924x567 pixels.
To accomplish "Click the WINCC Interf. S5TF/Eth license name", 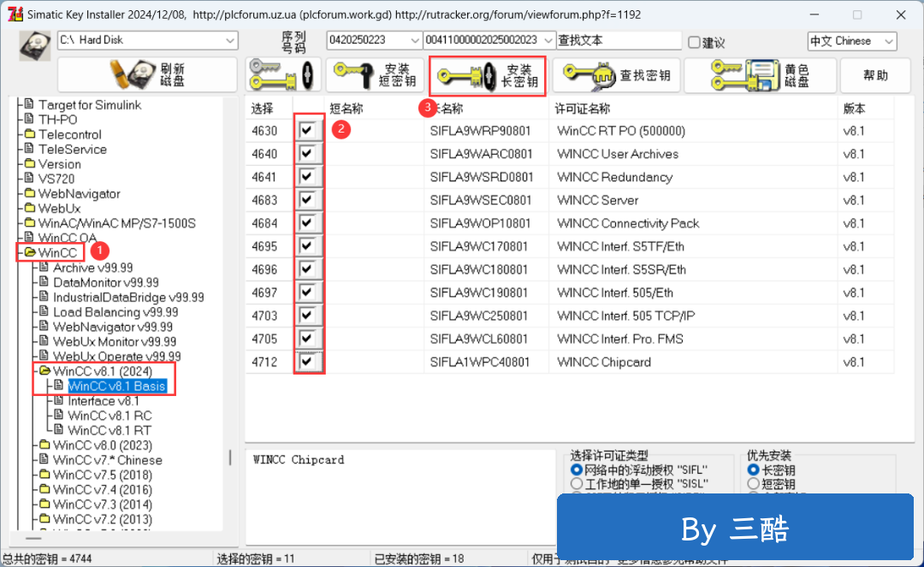I will tap(620, 246).
